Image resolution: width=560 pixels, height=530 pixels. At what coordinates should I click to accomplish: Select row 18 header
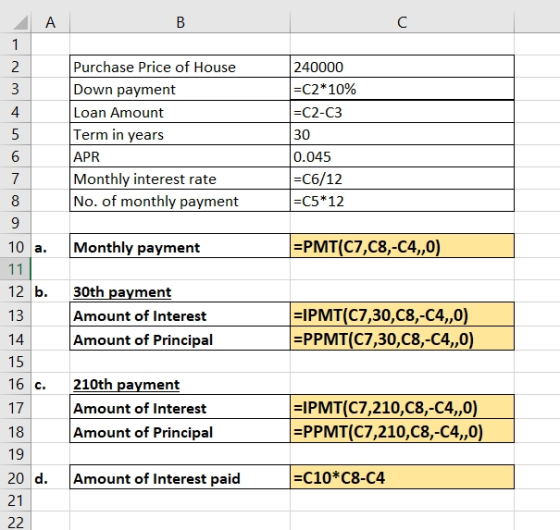point(15,431)
